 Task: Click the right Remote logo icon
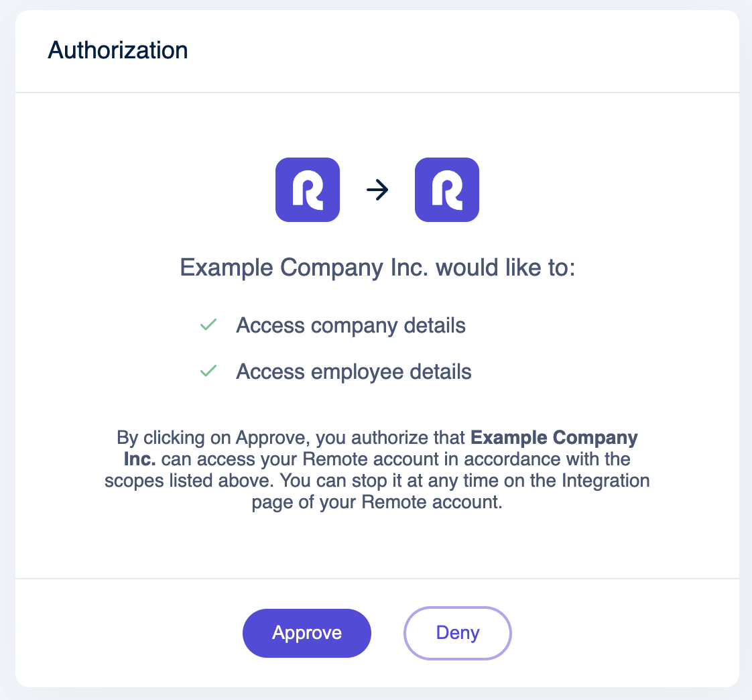[x=447, y=190]
